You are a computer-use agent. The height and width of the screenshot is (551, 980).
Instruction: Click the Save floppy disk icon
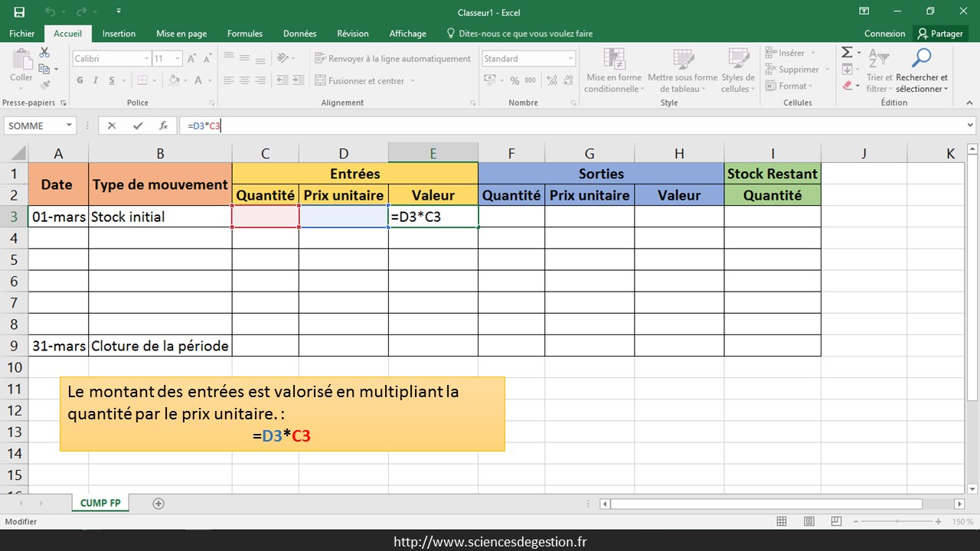click(19, 11)
